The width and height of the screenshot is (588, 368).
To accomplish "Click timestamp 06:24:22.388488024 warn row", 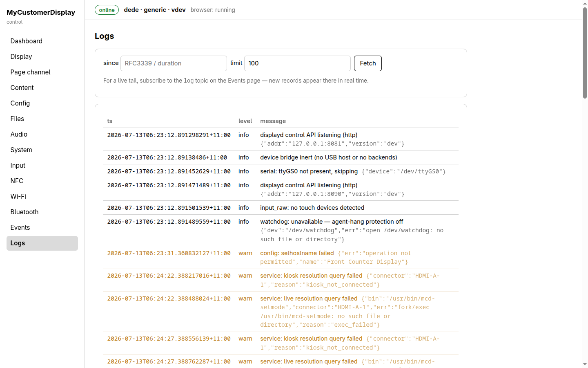I will 169,298.
